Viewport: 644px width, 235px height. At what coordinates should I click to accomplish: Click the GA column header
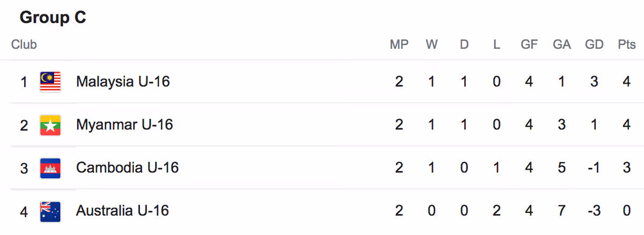pos(561,45)
